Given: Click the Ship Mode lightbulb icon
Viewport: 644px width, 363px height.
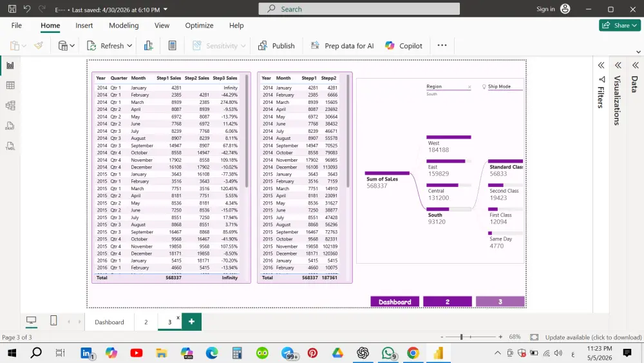Looking at the screenshot, I should (484, 87).
